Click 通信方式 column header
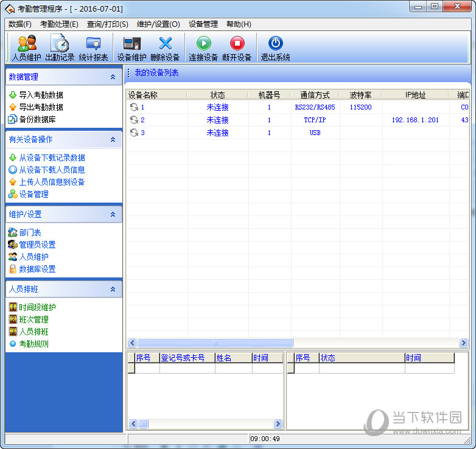This screenshot has width=476, height=449. click(315, 95)
